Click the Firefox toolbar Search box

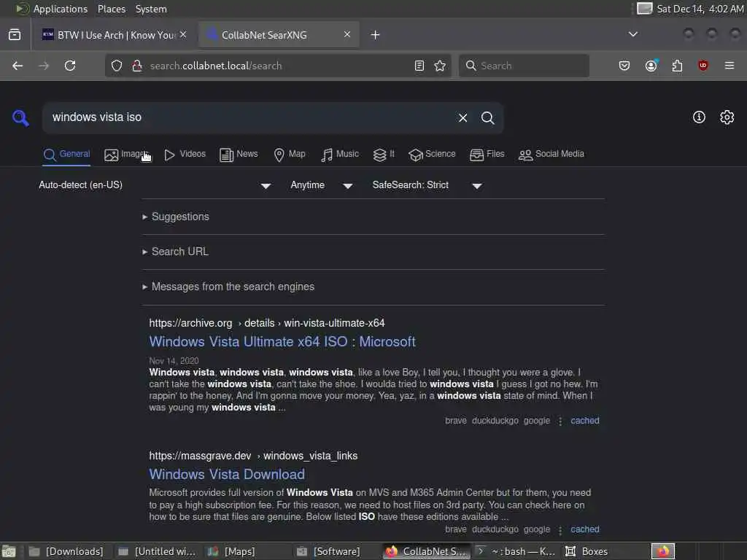pos(524,66)
